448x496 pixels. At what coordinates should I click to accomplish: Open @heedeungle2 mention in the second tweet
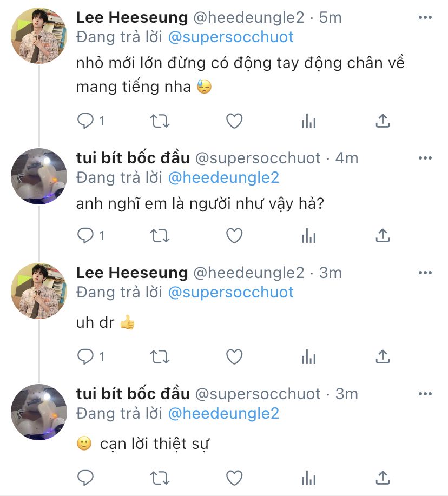tap(223, 177)
